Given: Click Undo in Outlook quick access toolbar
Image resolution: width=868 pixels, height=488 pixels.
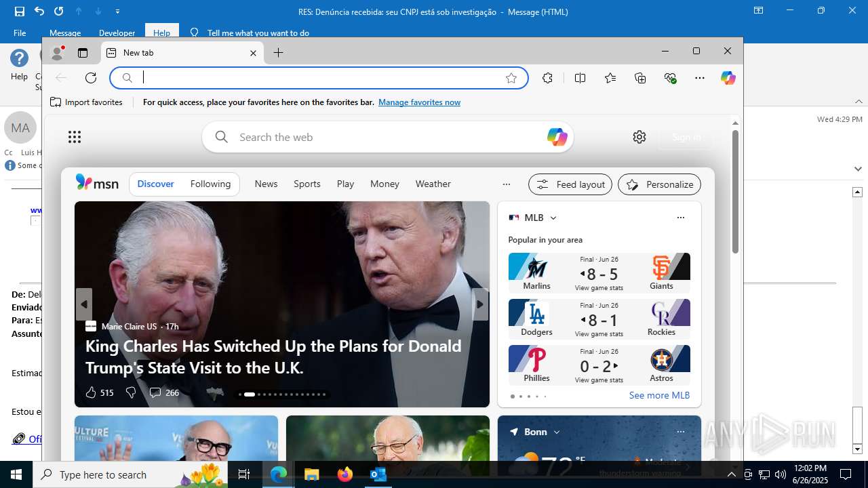Looking at the screenshot, I should 39,12.
